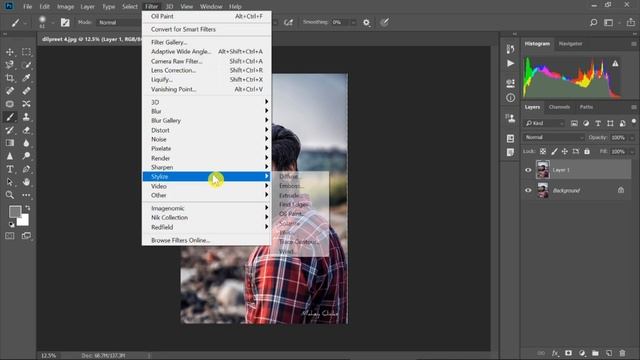This screenshot has width=640, height=360.
Task: Click the Add layer mask icon
Action: click(569, 353)
